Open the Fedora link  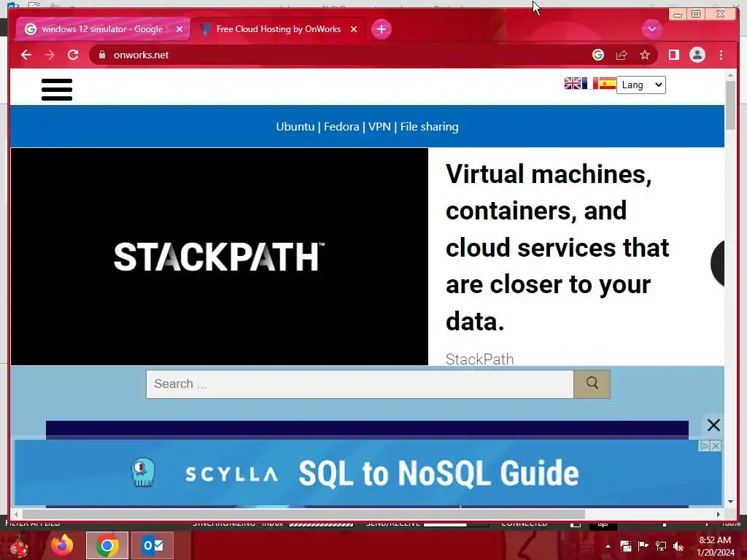click(x=341, y=127)
